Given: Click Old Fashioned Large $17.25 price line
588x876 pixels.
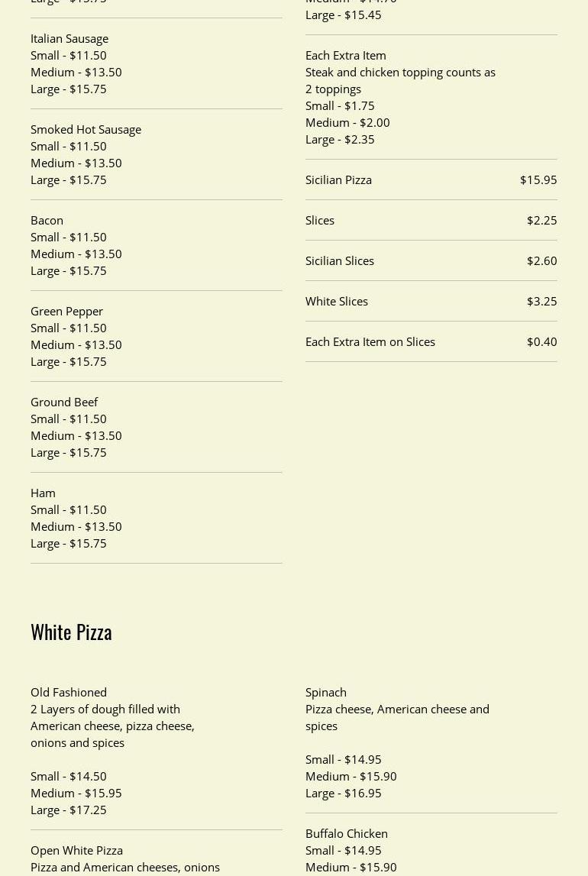Looking at the screenshot, I should pos(69,810).
